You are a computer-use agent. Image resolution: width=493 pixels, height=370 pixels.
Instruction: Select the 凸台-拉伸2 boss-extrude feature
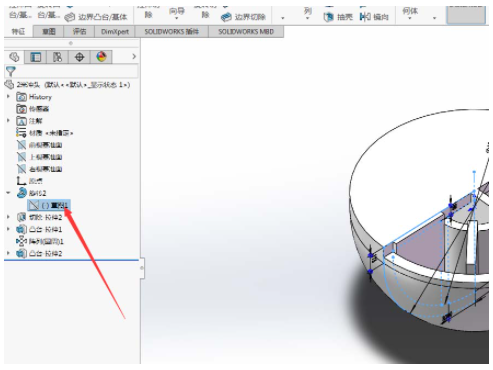tap(39, 253)
